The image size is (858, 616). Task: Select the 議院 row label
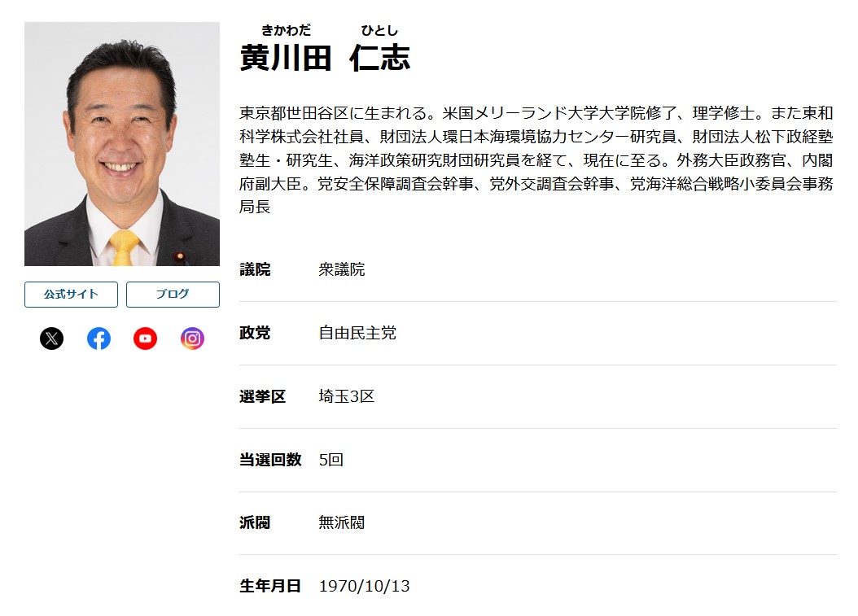tap(255, 270)
